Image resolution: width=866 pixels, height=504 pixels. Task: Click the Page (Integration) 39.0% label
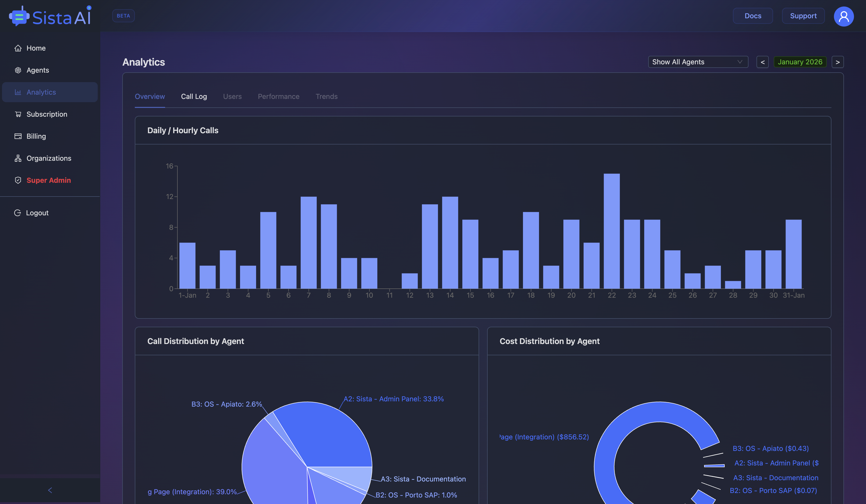click(x=192, y=492)
